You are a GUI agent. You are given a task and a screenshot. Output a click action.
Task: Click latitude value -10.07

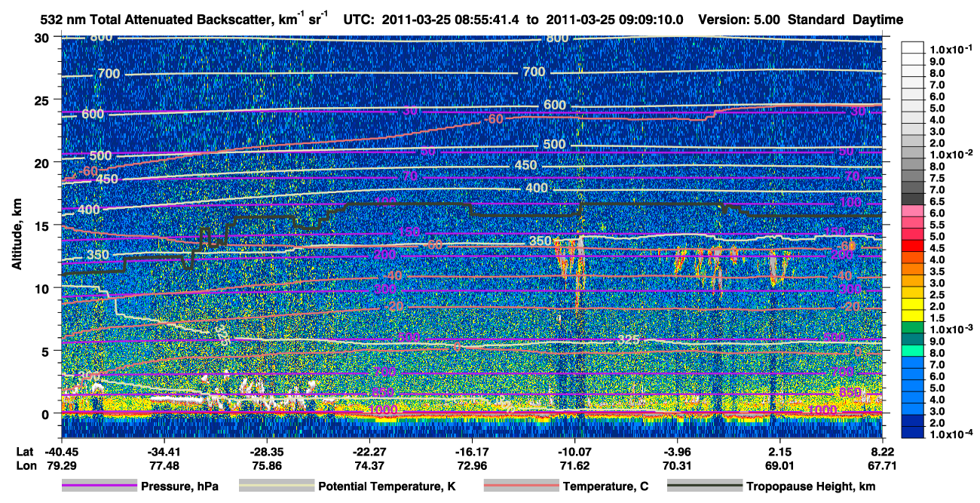574,452
